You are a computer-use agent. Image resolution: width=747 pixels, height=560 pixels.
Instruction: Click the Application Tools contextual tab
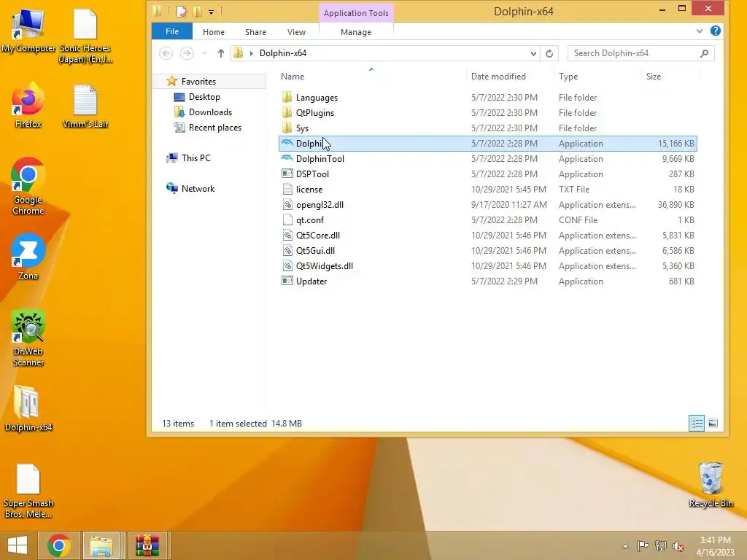(356, 13)
